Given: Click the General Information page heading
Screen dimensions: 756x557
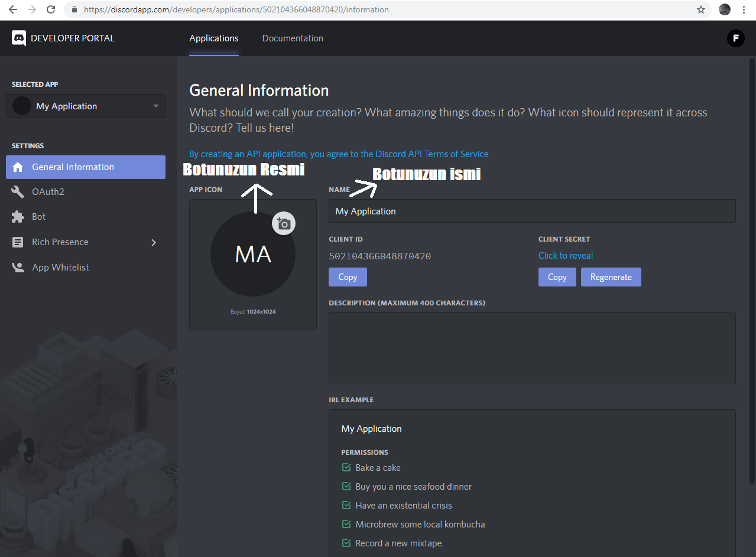Looking at the screenshot, I should 259,90.
